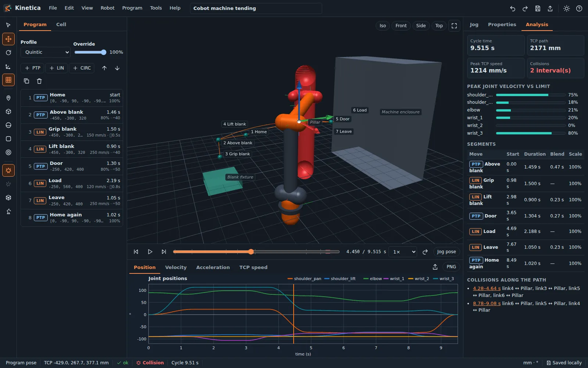Toggle collision highlighting in left toolbar
588x368 pixels.
[8, 170]
